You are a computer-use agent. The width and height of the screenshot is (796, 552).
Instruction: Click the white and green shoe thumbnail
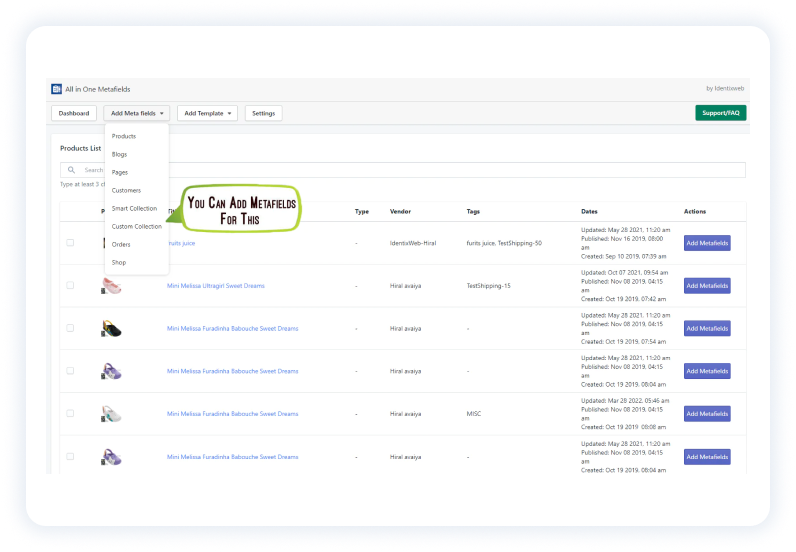111,413
